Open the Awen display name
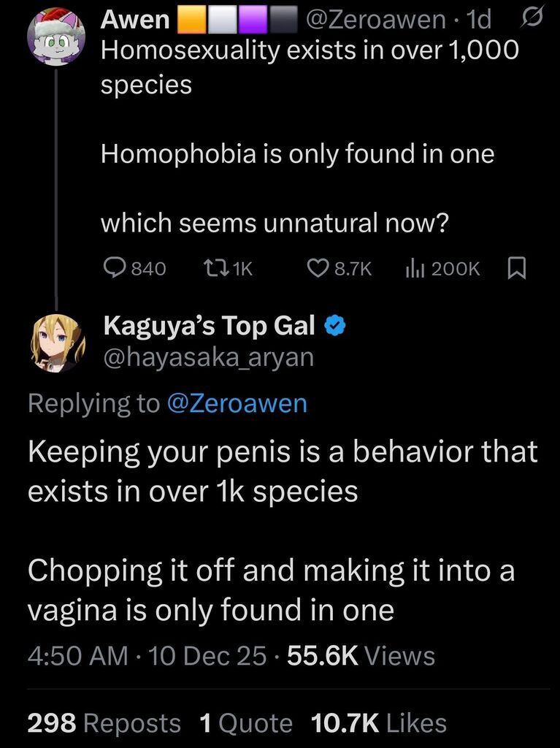The height and width of the screenshot is (748, 560). [134, 20]
